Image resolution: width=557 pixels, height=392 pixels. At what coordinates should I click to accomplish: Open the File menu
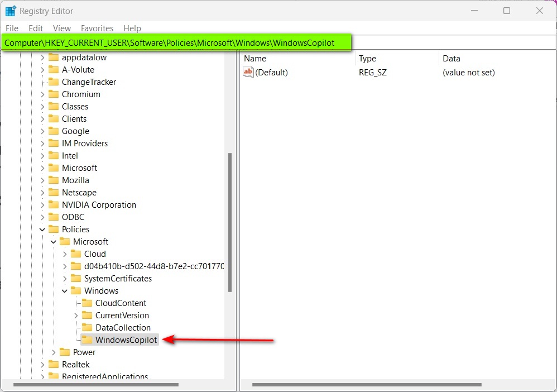[x=11, y=28]
